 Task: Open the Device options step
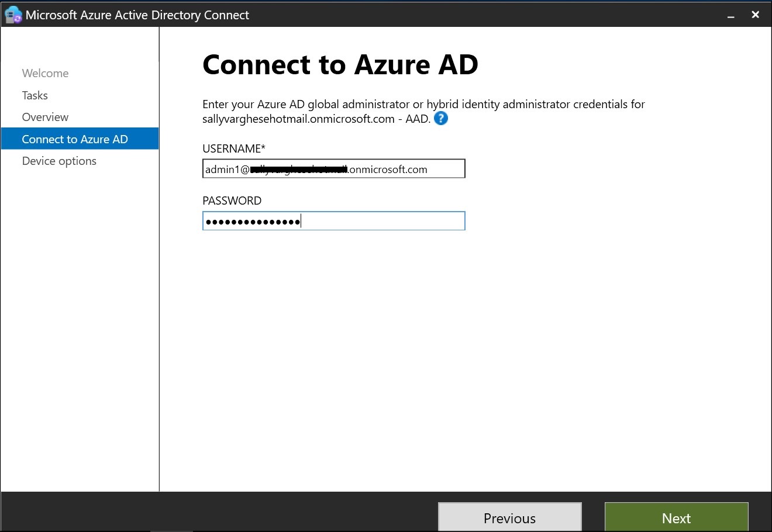[59, 161]
